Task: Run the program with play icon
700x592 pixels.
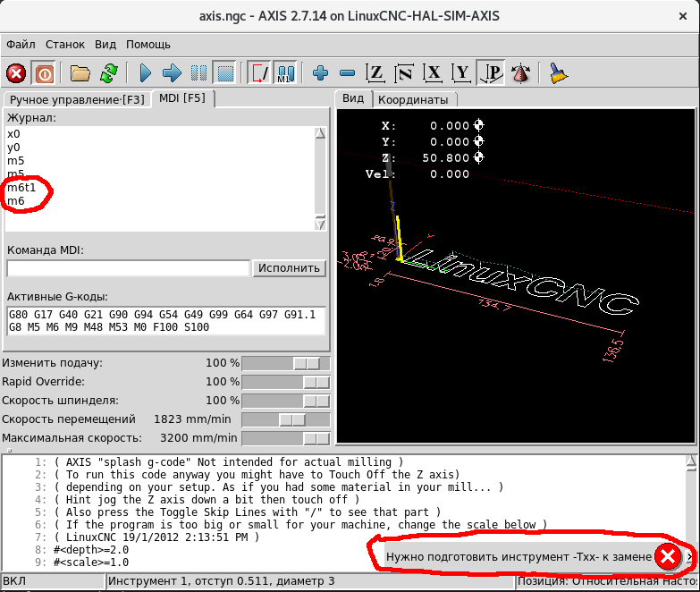Action: click(145, 73)
